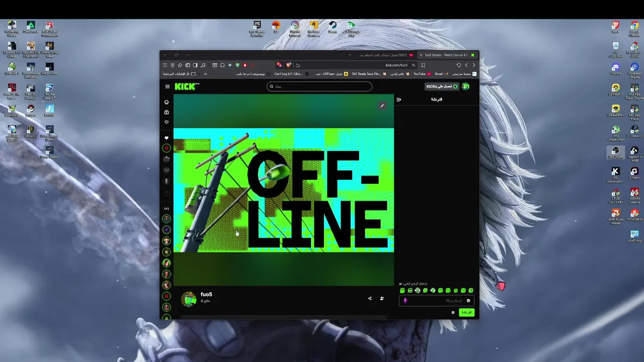Collapse the chat panel arrow icon
Viewport: 644px width, 362px height.
pyautogui.click(x=398, y=100)
